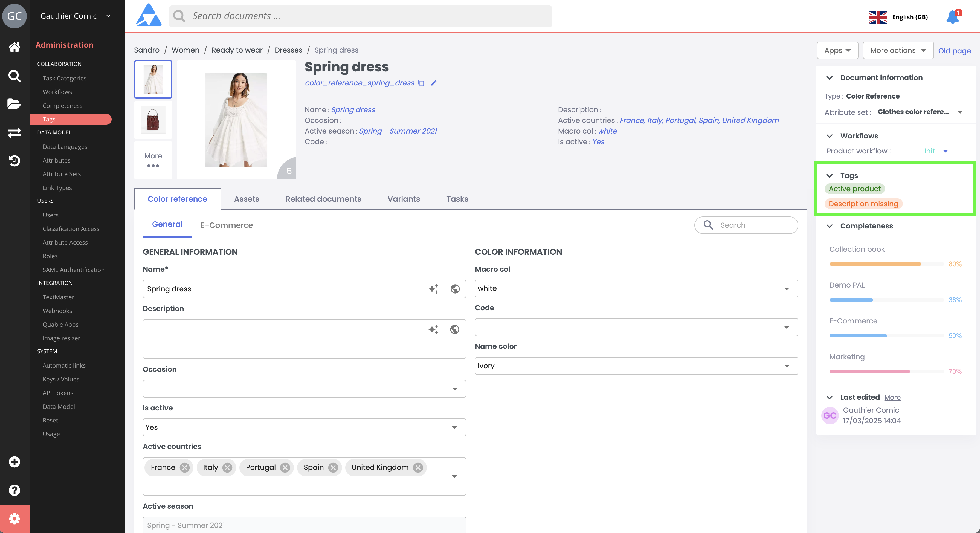980x533 pixels.
Task: Expand the More actions dropdown
Action: pos(898,50)
